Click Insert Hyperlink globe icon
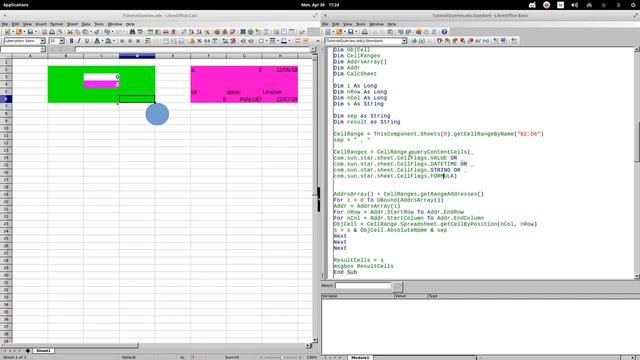This screenshot has width=640, height=360. [250, 32]
